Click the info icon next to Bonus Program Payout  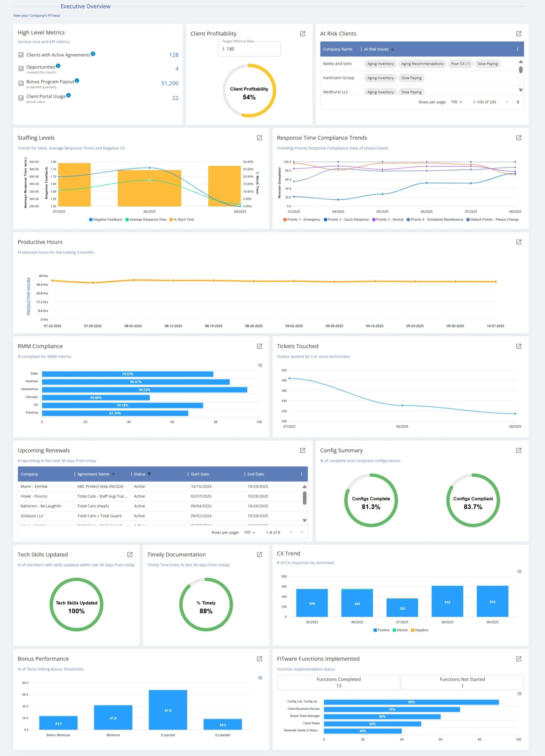tap(77, 80)
